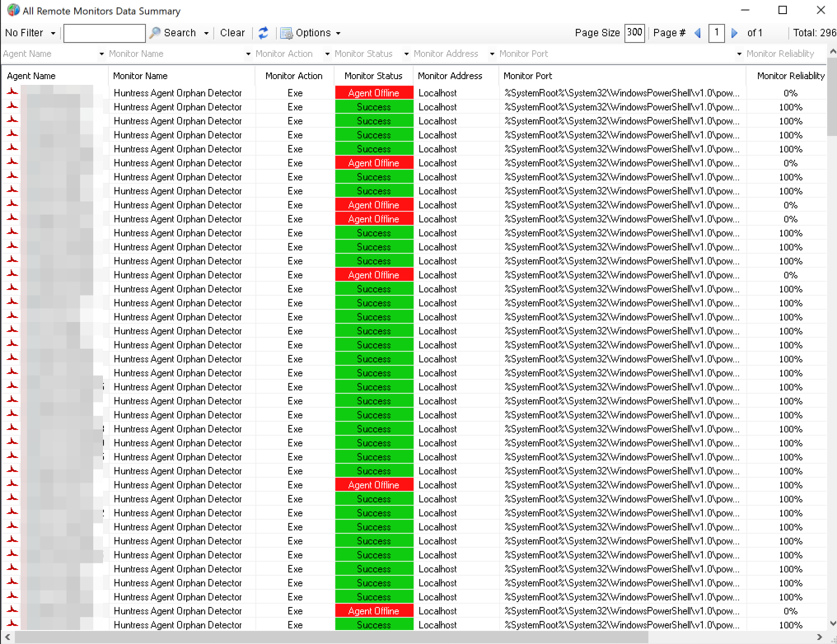Click the vertical scrollbar thumb

coord(832,96)
